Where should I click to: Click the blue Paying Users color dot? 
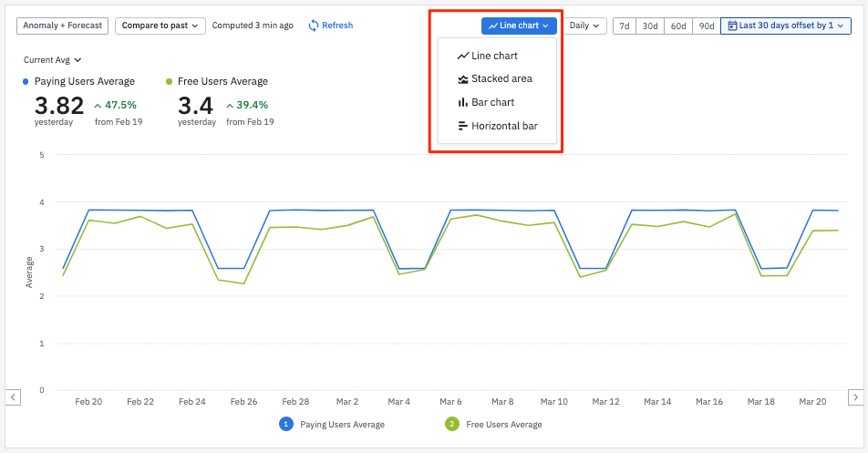(26, 82)
